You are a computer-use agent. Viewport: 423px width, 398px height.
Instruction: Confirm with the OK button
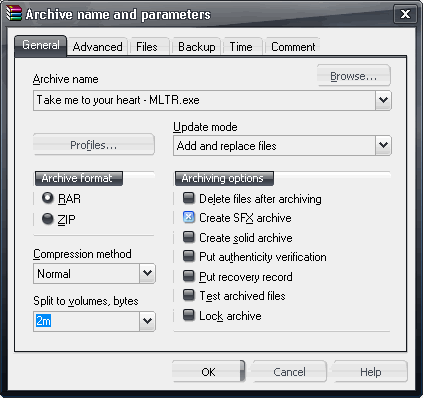coord(209,372)
